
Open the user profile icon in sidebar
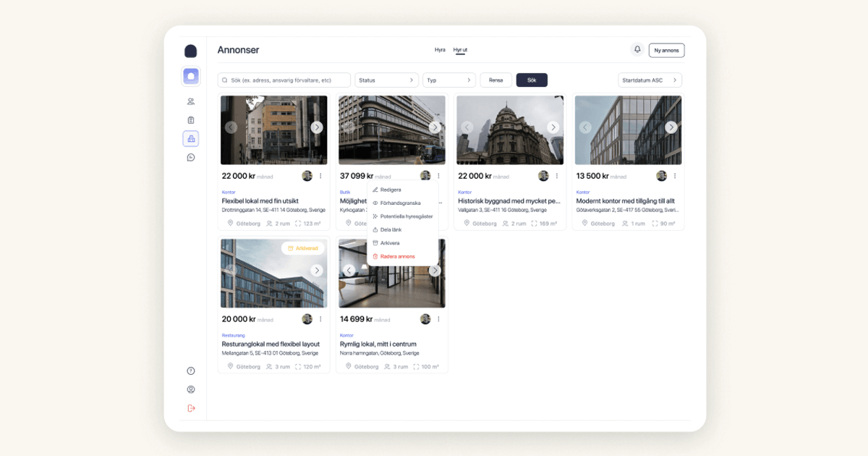191,389
